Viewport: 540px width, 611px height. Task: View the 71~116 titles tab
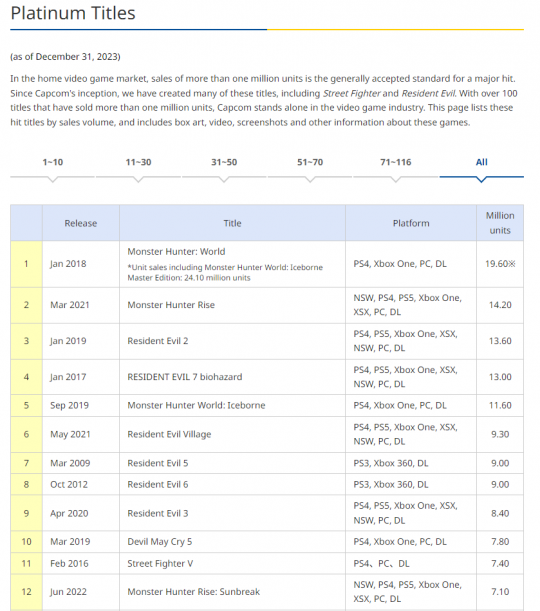click(x=395, y=162)
